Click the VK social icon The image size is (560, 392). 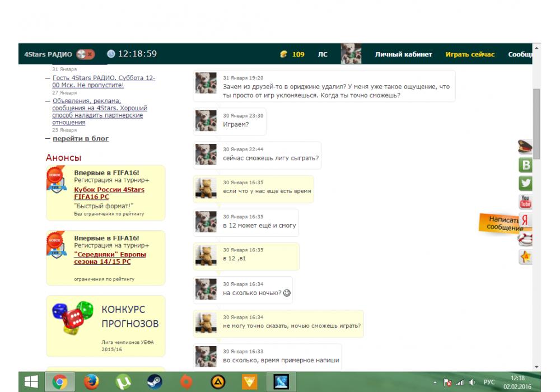(526, 165)
